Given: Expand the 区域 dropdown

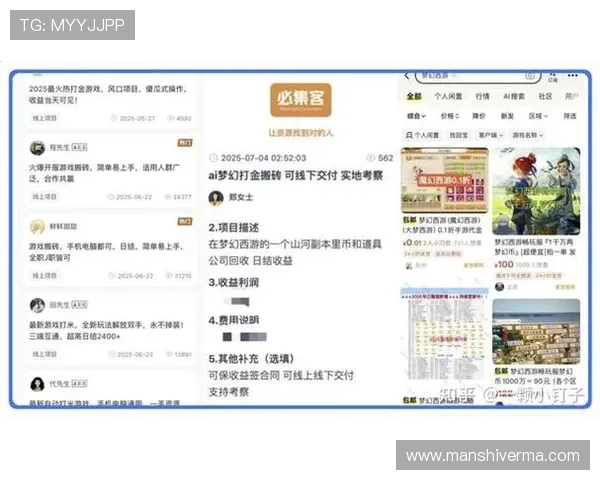Looking at the screenshot, I should 538,116.
